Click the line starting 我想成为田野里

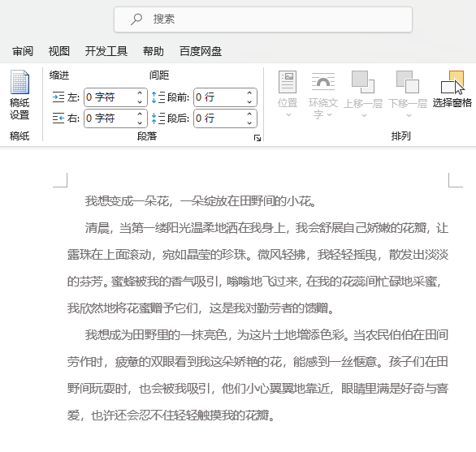point(266,335)
